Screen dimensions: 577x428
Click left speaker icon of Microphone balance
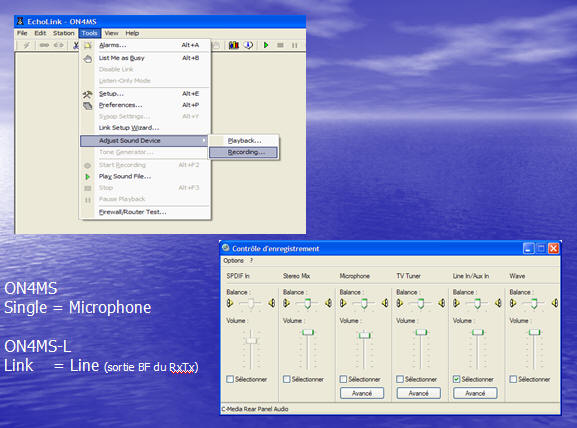[343, 303]
